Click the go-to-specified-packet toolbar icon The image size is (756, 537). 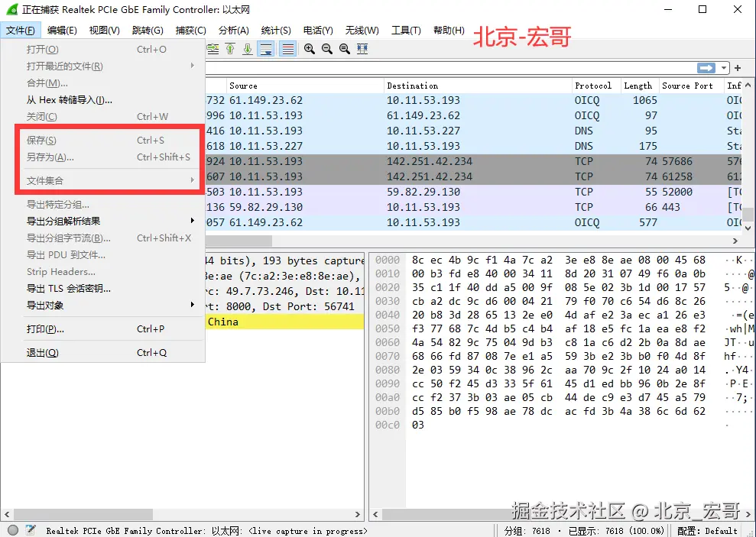[213, 49]
